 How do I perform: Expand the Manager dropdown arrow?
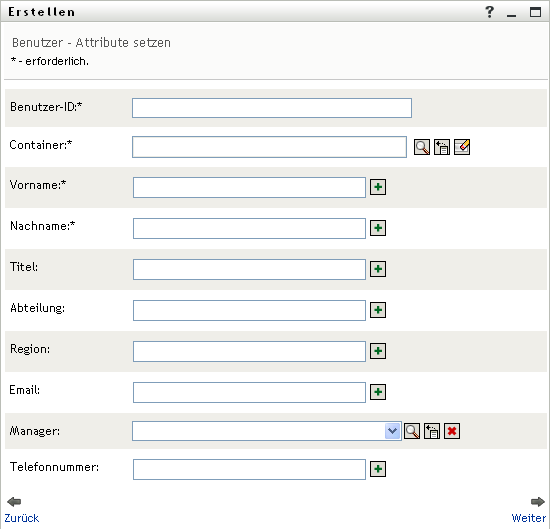[393, 431]
